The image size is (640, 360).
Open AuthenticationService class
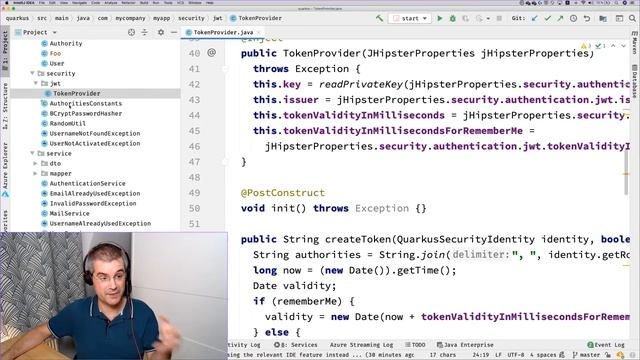click(87, 183)
